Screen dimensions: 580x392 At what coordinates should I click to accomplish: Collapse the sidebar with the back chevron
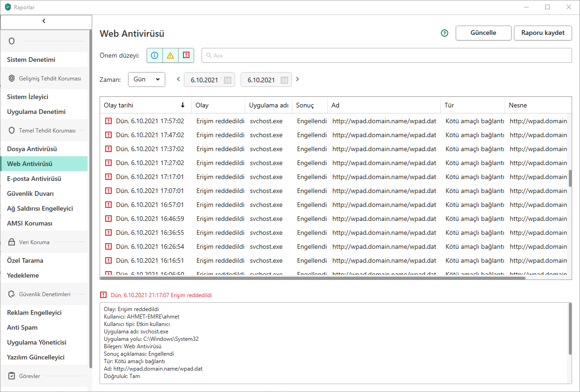click(x=44, y=21)
